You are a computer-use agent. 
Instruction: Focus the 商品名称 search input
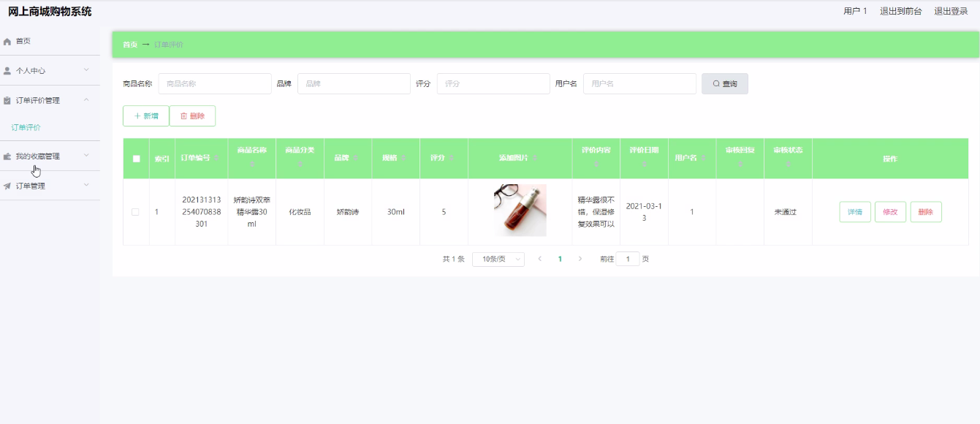click(x=215, y=84)
